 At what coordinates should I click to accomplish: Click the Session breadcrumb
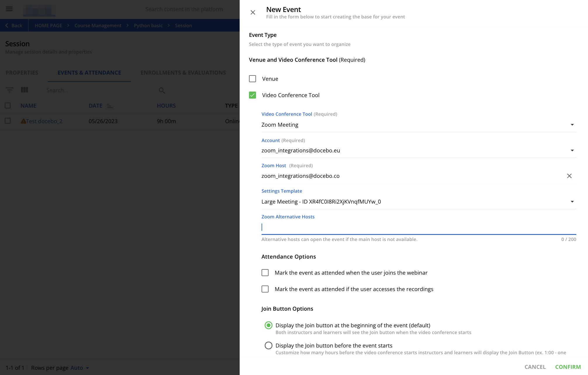click(x=184, y=25)
